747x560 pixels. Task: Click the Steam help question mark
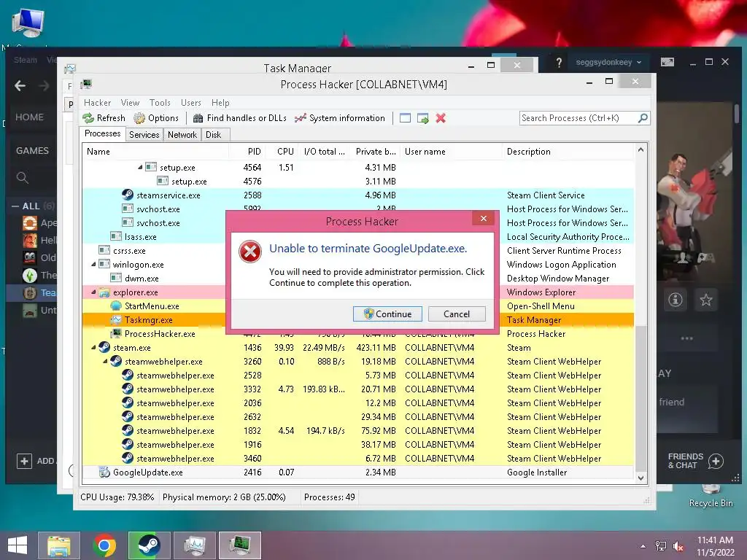coord(559,63)
